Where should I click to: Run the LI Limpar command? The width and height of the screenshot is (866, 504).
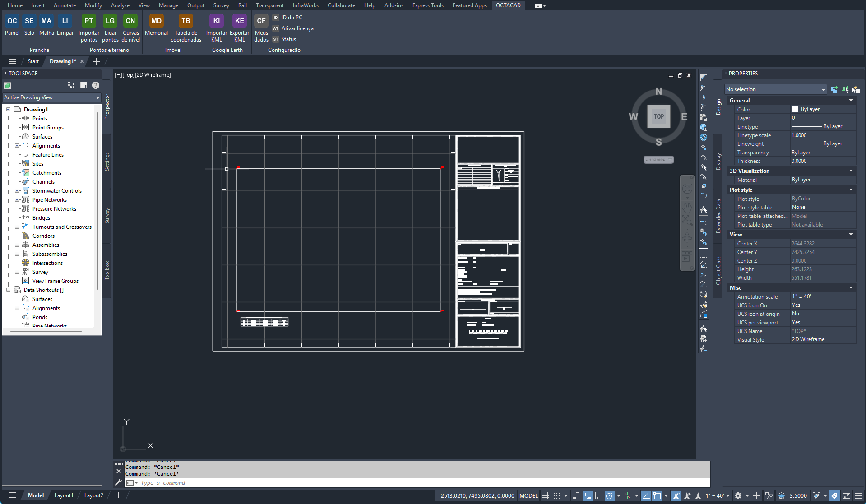(65, 25)
